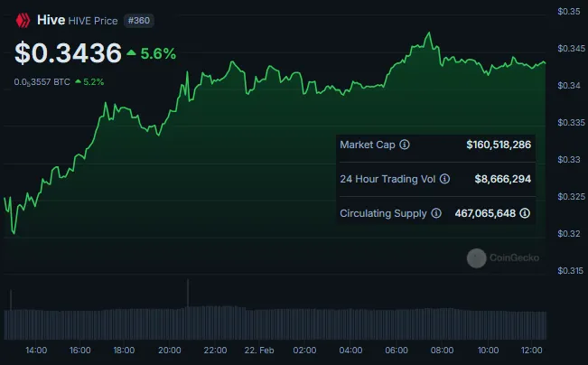588x365 pixels.
Task: Click the $0.33 axis label
Action: (569, 160)
